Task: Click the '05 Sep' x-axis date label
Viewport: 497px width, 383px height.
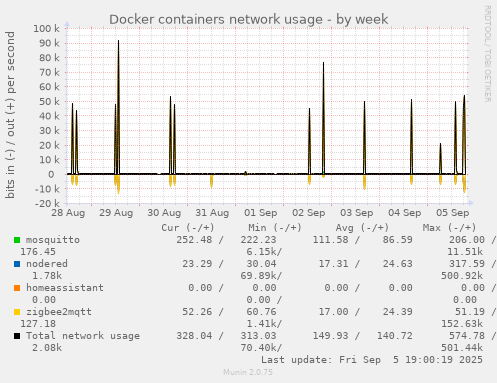Action: pos(452,213)
